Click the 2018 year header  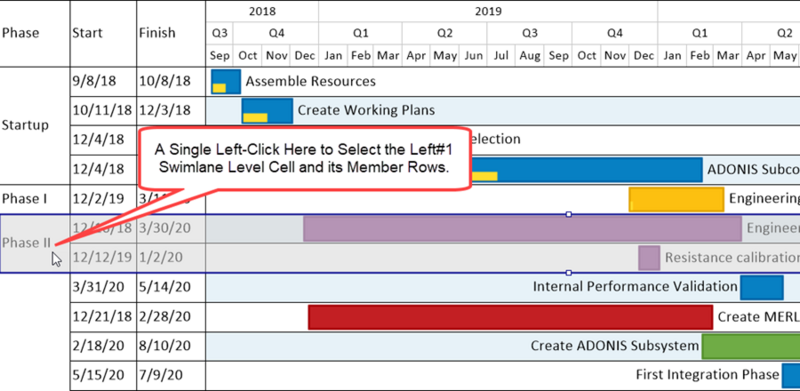(262, 11)
